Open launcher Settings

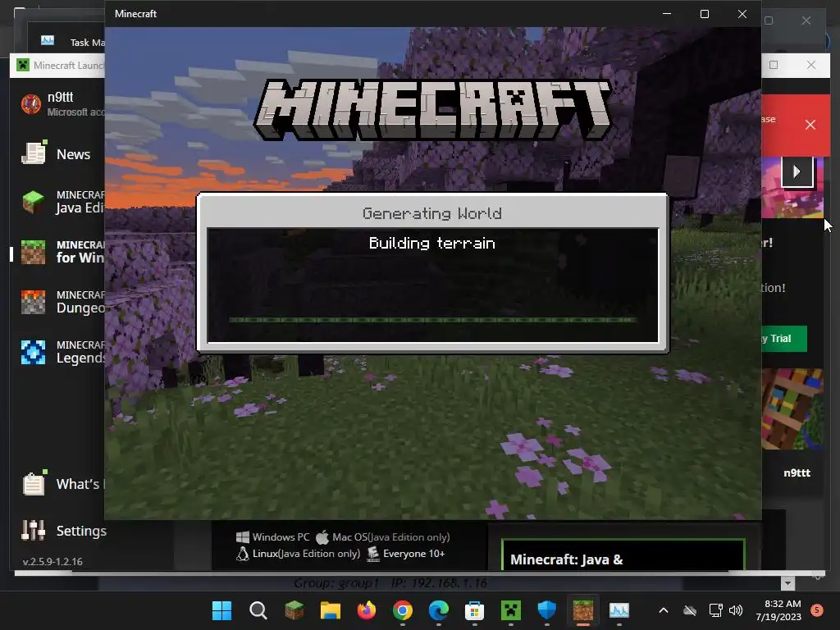[x=63, y=531]
